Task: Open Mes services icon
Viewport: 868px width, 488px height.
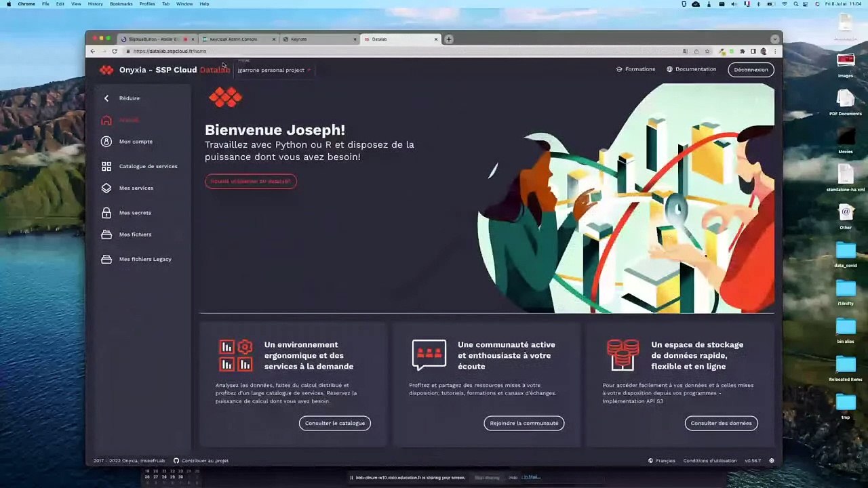Action: [x=106, y=188]
